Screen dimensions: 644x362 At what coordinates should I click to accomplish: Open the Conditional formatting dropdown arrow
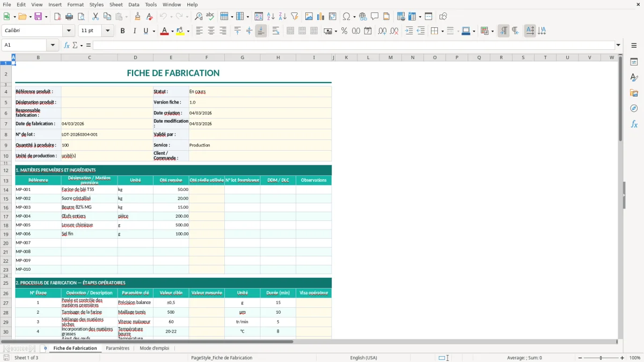(x=492, y=31)
